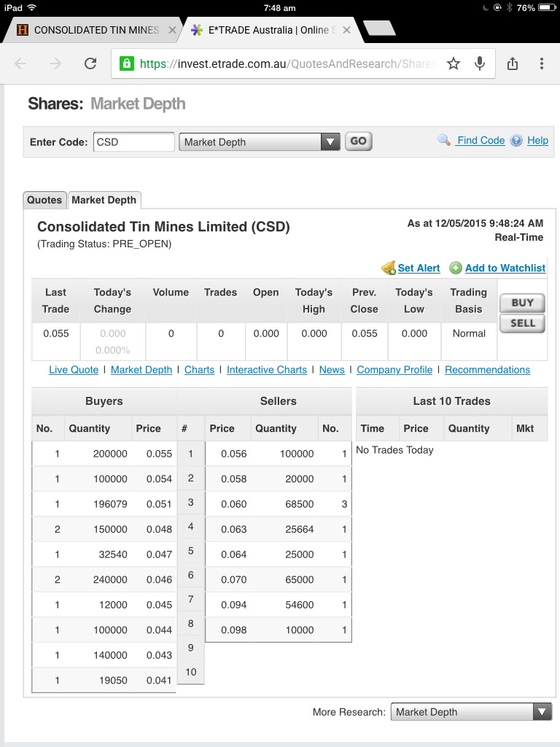Tap the browser back arrow
This screenshot has height=747, width=560.
pyautogui.click(x=20, y=63)
